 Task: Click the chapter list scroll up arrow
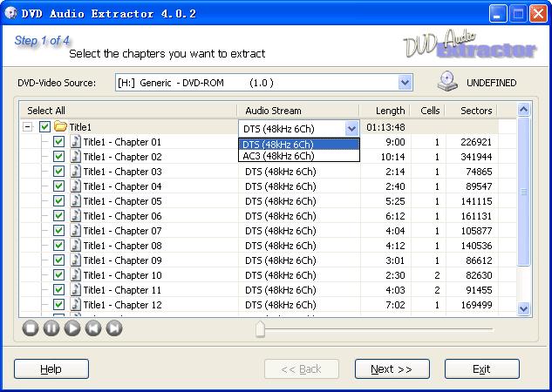click(523, 110)
